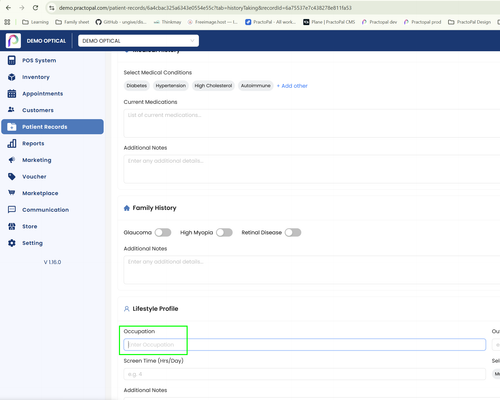500x400 pixels.
Task: Open Appointments in sidebar
Action: [x=52, y=94]
